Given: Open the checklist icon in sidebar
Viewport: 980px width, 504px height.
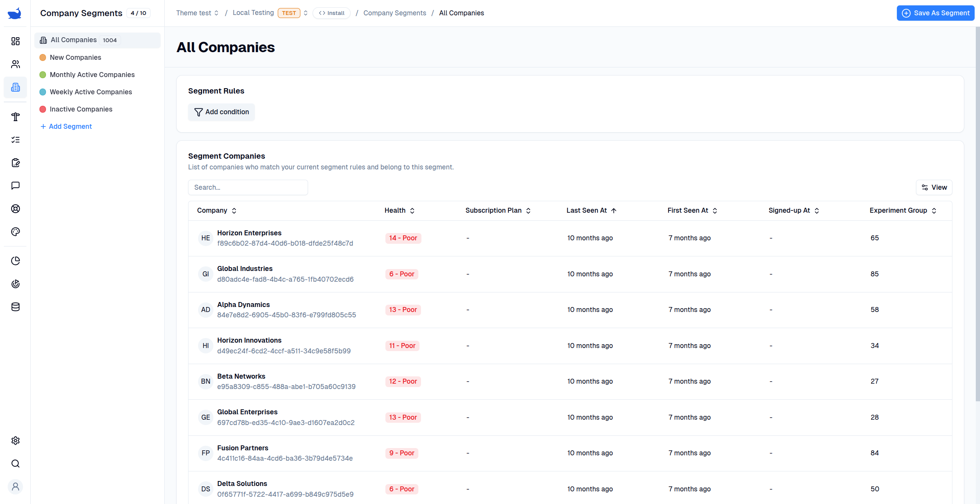Looking at the screenshot, I should pos(15,140).
